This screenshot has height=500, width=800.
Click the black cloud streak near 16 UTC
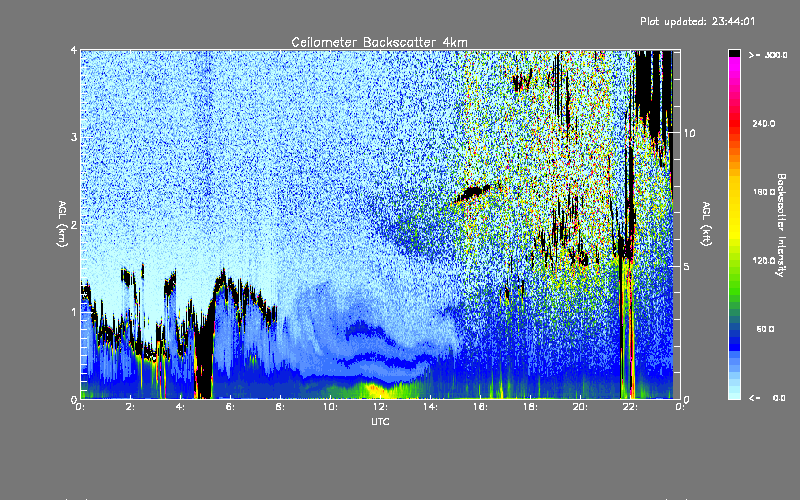(x=472, y=193)
